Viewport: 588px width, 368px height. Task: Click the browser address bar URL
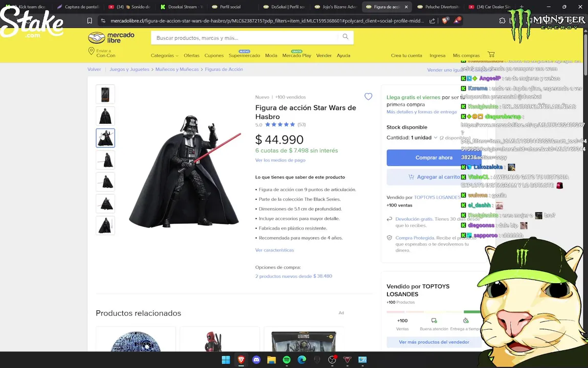pos(267,21)
